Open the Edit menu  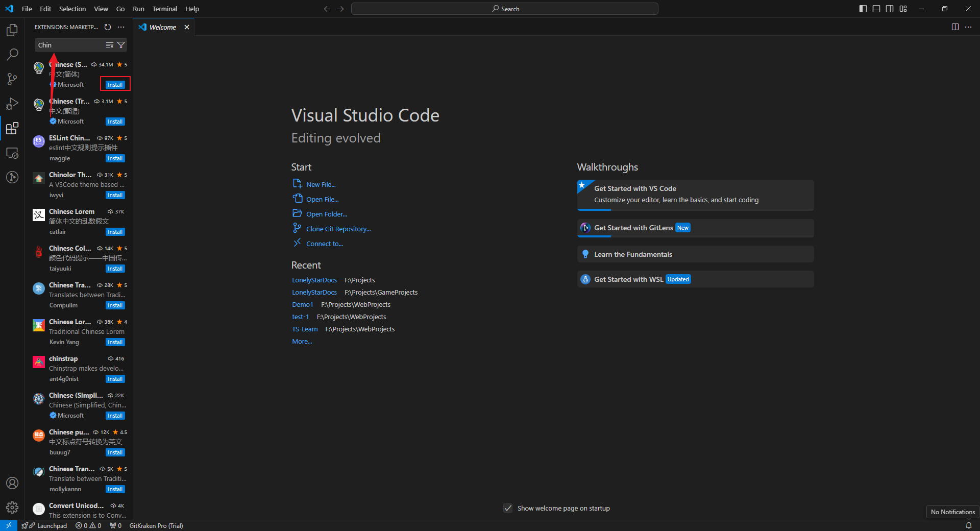45,9
